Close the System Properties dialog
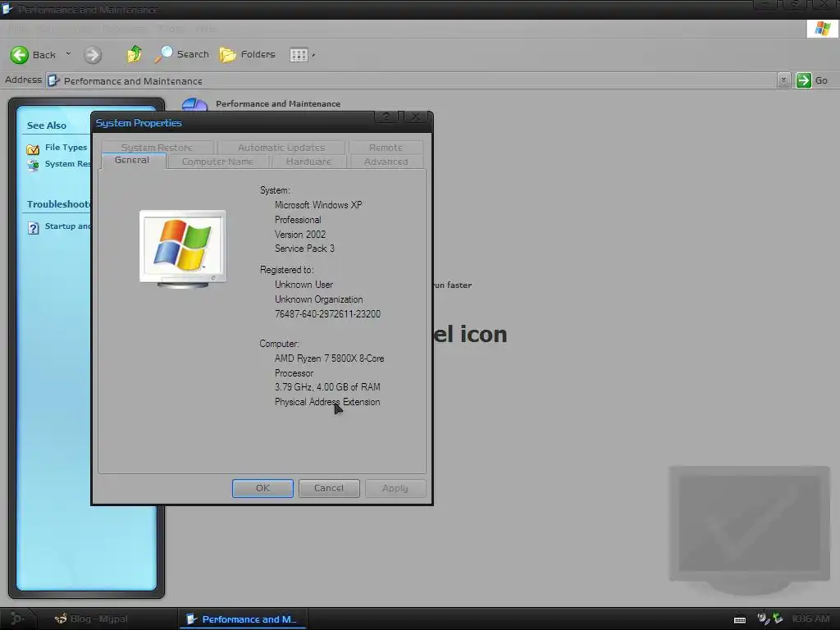The height and width of the screenshot is (630, 840). (415, 116)
